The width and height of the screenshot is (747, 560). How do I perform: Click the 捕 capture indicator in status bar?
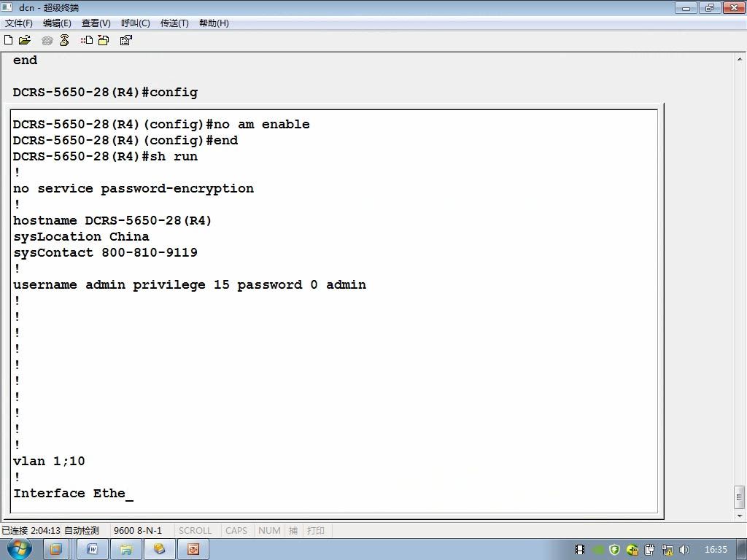[x=293, y=530]
